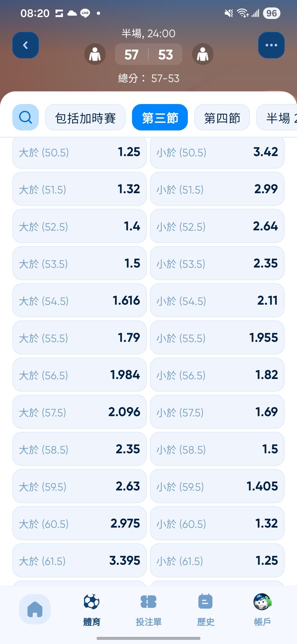Pick 大於 (54.5) at 1.616

click(79, 301)
